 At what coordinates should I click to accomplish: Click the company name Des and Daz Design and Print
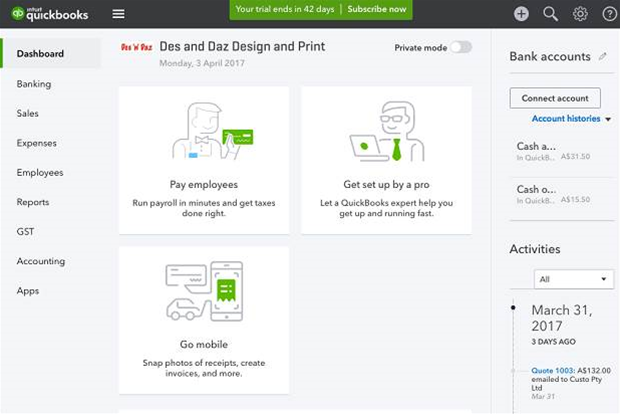click(x=242, y=47)
